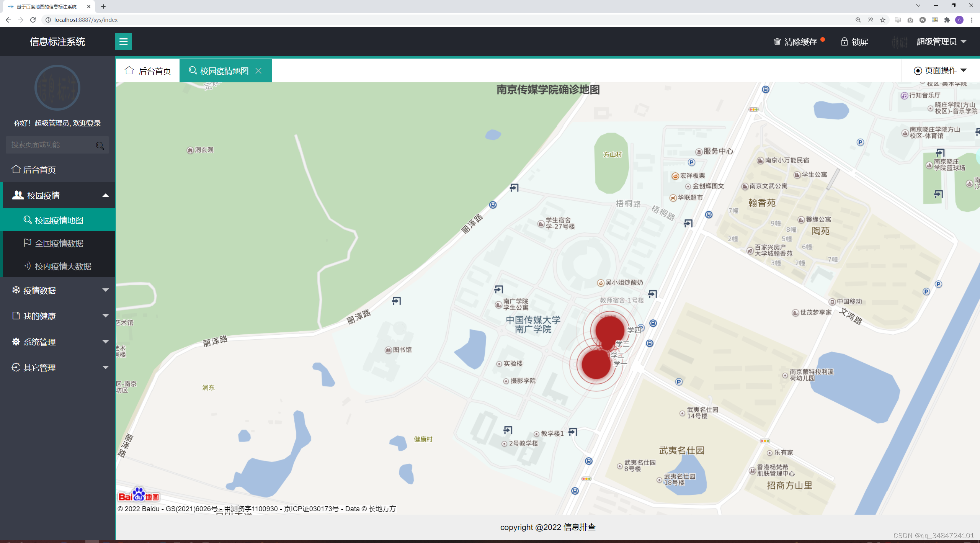Viewport: 980px width, 543px height.
Task: Toggle the sidebar hamburger menu button
Action: (x=123, y=41)
